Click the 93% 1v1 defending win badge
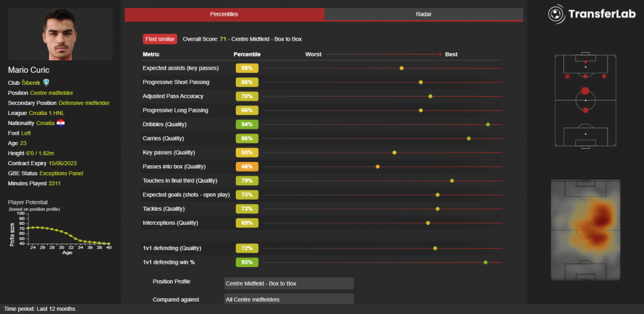 pos(247,262)
